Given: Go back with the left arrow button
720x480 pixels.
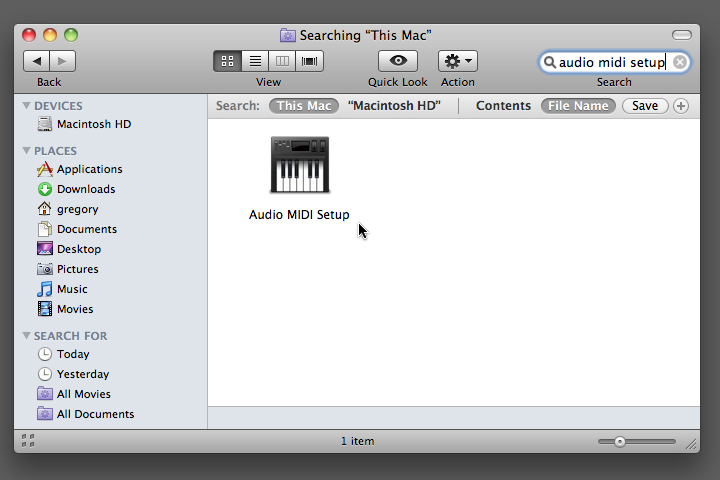Looking at the screenshot, I should pyautogui.click(x=36, y=61).
